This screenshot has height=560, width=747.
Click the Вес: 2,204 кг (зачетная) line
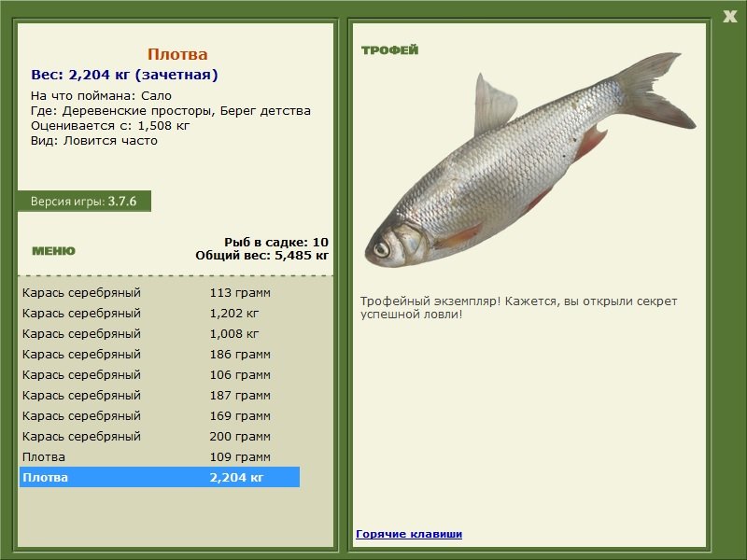124,75
